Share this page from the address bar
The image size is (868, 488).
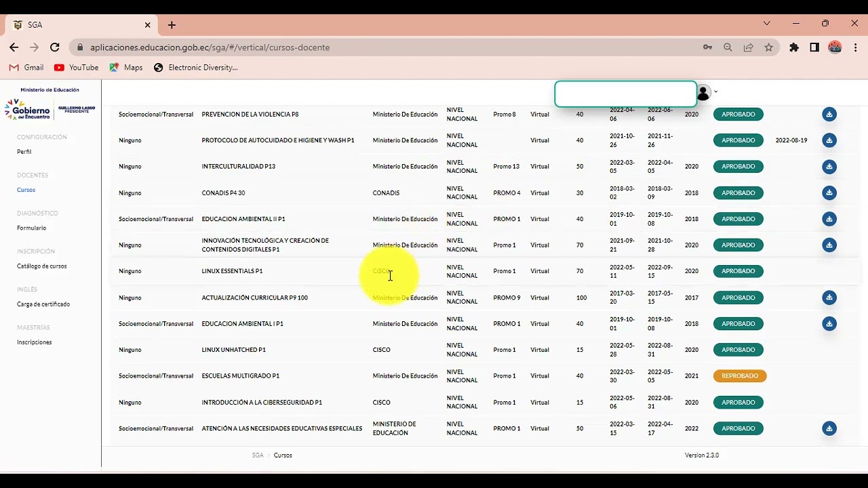(748, 47)
